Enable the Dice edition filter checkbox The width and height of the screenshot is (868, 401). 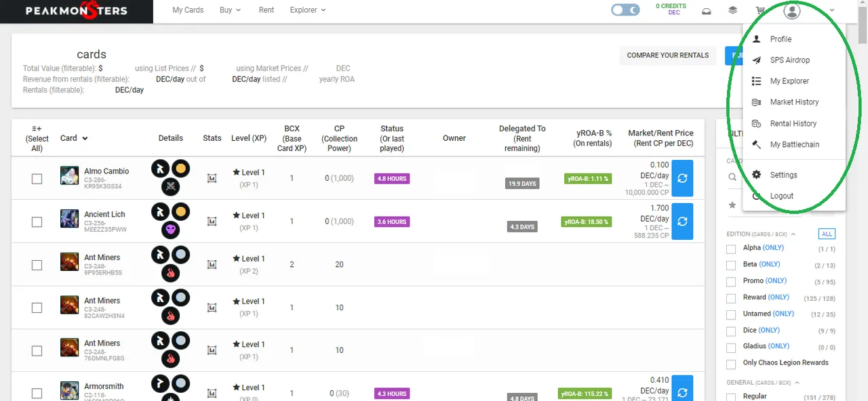click(731, 331)
